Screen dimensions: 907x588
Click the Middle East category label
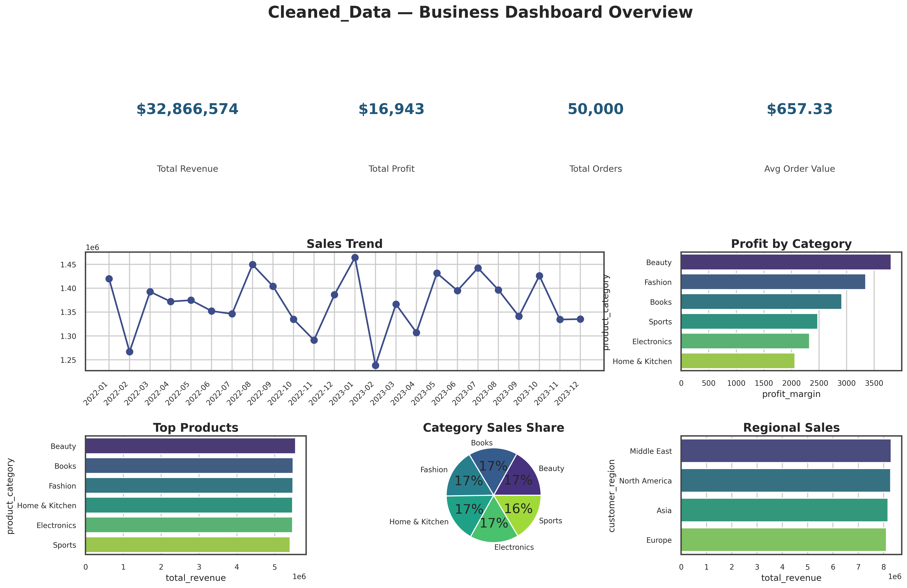point(651,451)
